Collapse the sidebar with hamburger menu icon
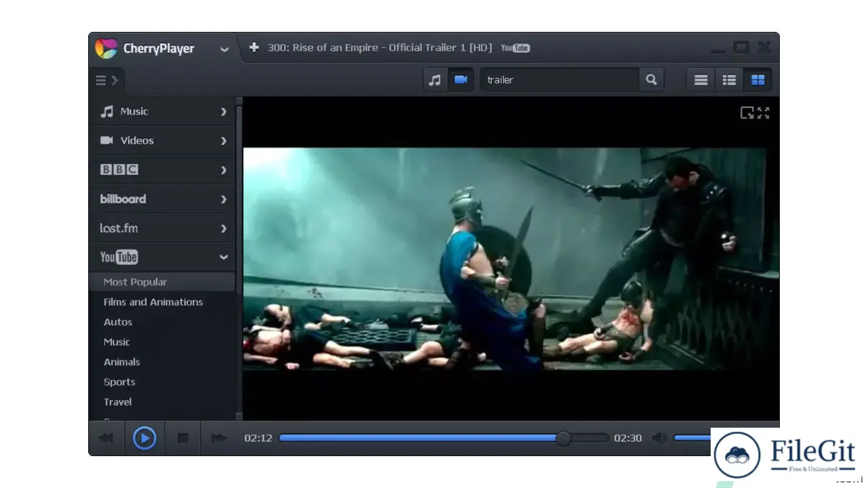 (x=106, y=81)
